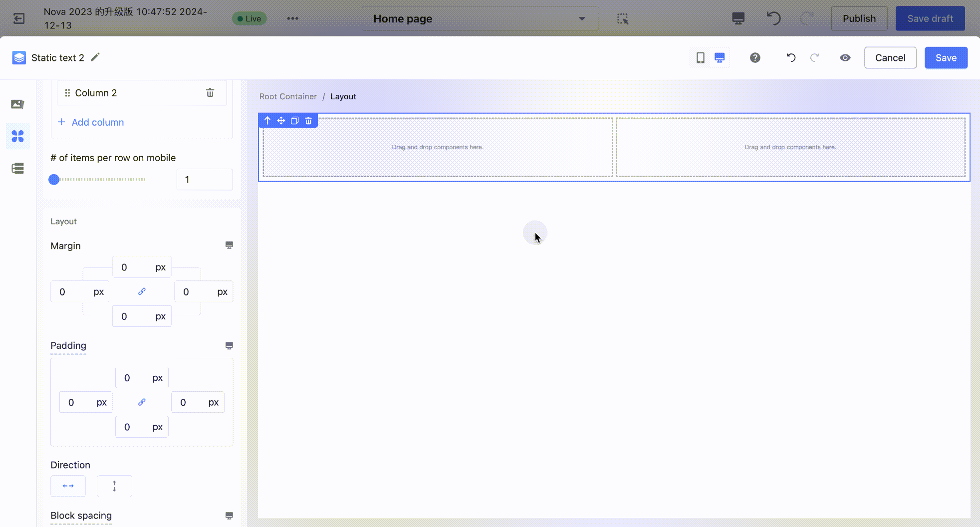
Task: Select parent element using the up arrow icon
Action: pos(267,121)
